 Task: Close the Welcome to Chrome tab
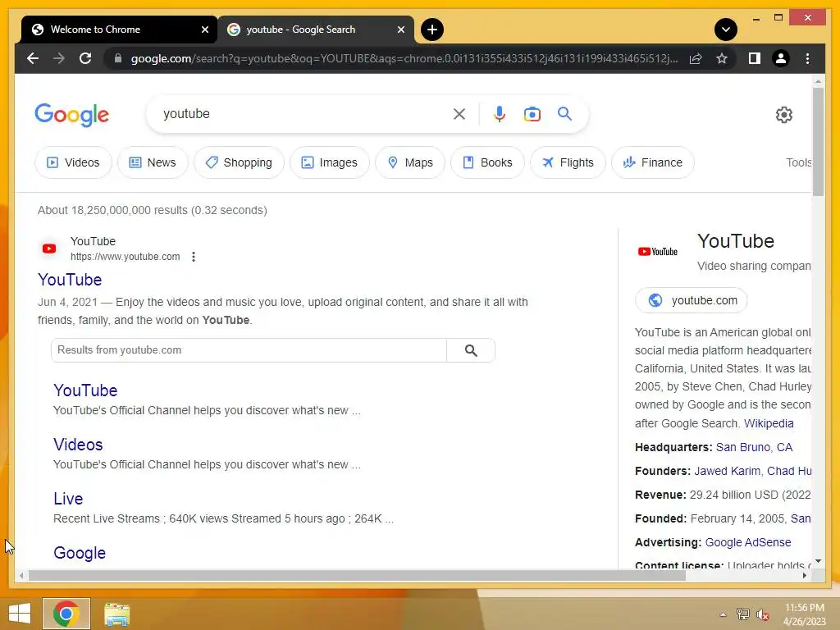pyautogui.click(x=204, y=30)
